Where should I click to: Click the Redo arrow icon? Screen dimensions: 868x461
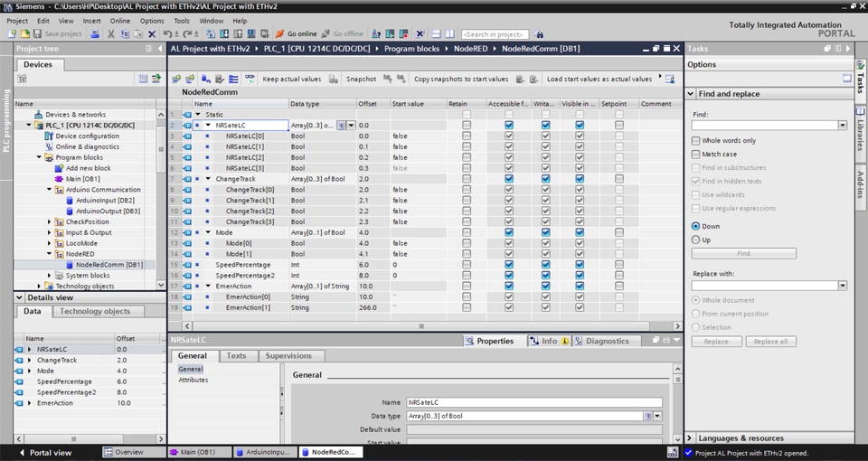coord(188,33)
